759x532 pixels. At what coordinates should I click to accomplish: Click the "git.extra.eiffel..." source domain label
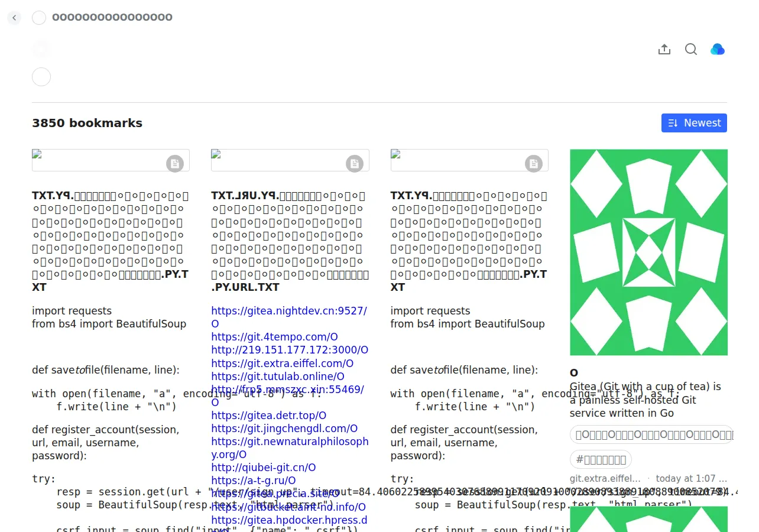point(605,478)
